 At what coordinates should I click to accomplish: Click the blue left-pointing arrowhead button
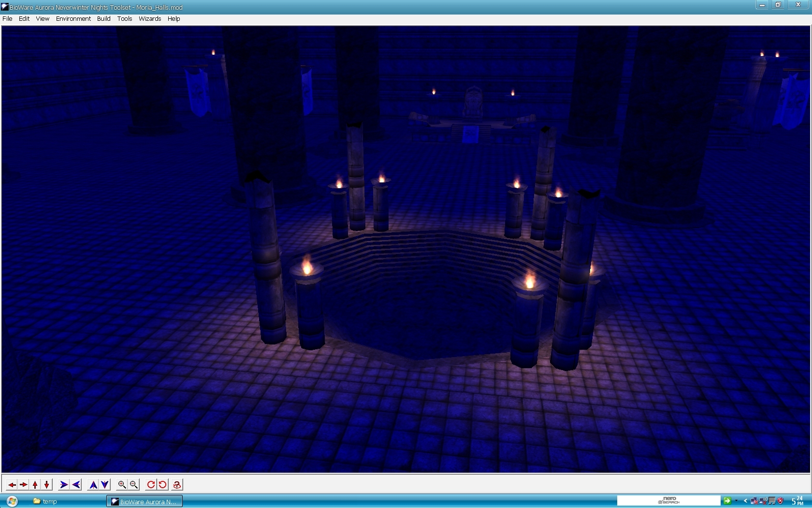[76, 485]
